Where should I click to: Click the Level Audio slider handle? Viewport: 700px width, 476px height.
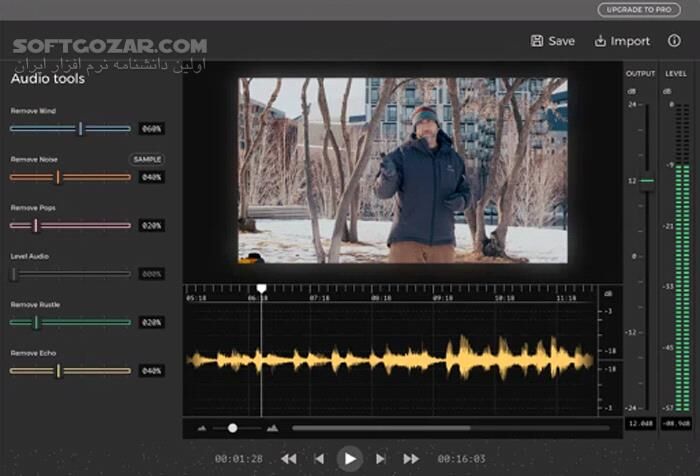click(x=14, y=273)
